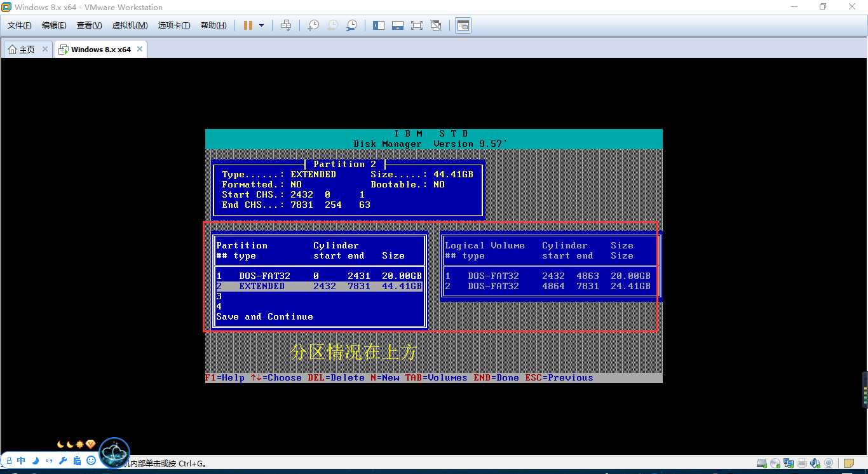
Task: Click the sound card status icon
Action: [x=816, y=464]
